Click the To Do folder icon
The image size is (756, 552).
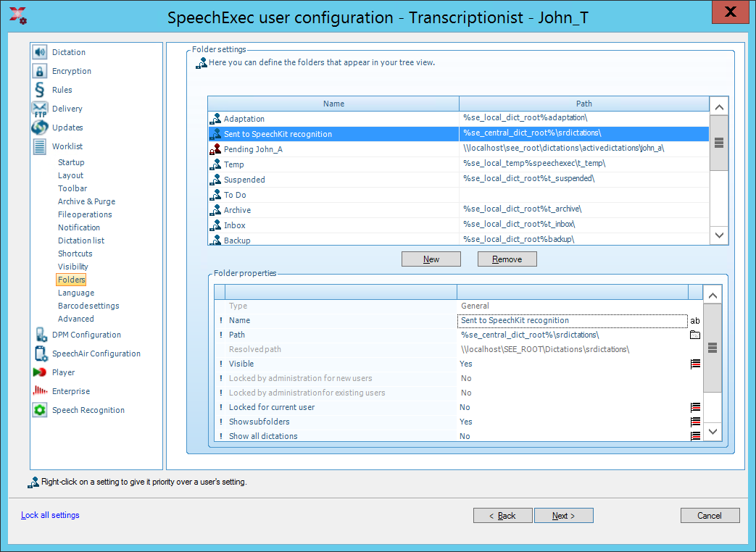215,195
